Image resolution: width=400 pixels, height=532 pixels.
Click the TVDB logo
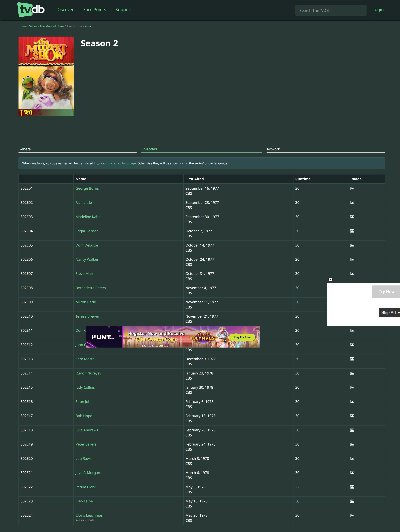pyautogui.click(x=31, y=10)
